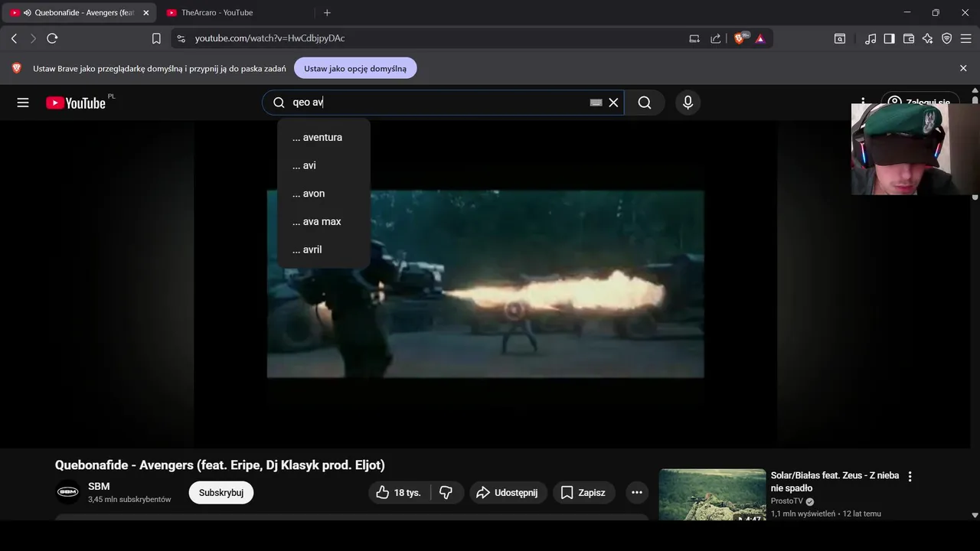Viewport: 980px width, 551px height.
Task: Open Brave Rewards triangle icon
Action: [x=760, y=38]
